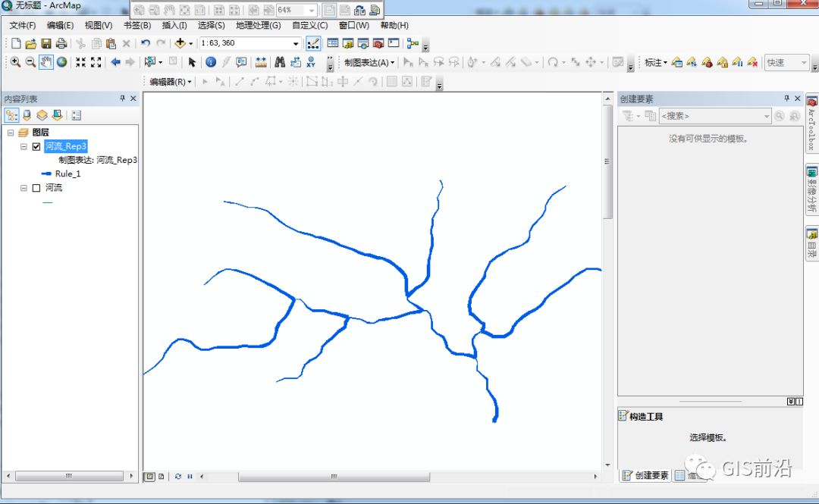Open the HTML Popup tool
Screen dimensions: 819x504
coord(241,62)
